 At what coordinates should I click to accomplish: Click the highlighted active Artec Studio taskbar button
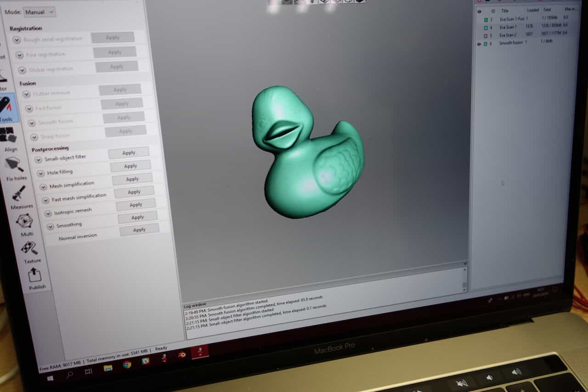click(200, 351)
